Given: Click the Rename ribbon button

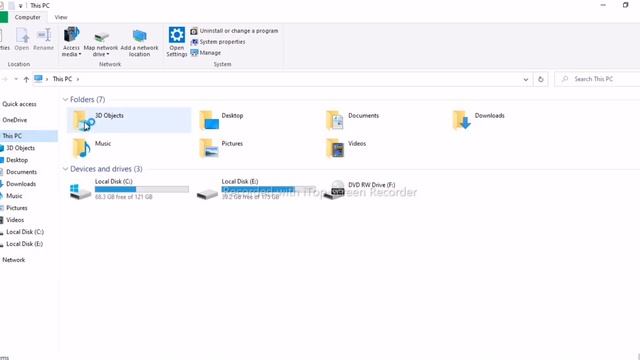Looking at the screenshot, I should click(43, 40).
